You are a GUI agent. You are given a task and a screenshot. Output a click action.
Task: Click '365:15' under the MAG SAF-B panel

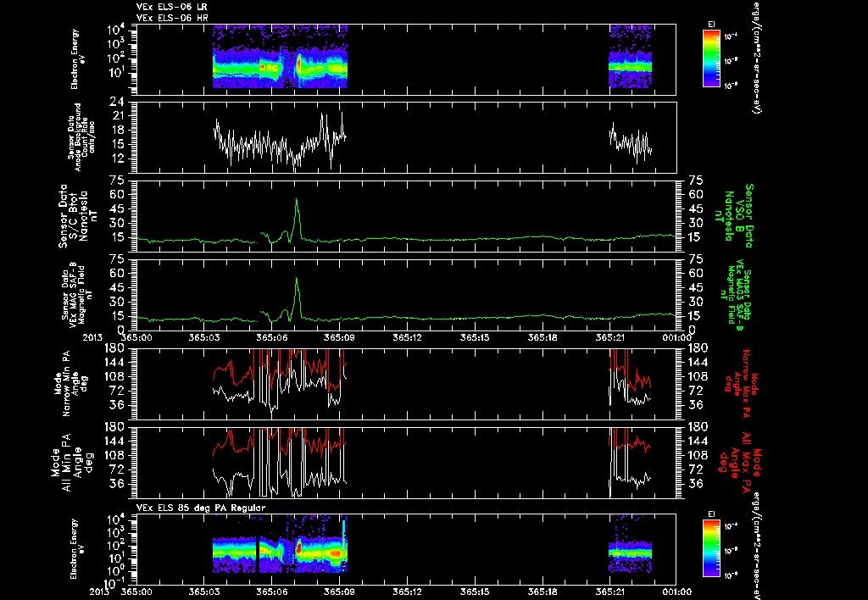(475, 337)
